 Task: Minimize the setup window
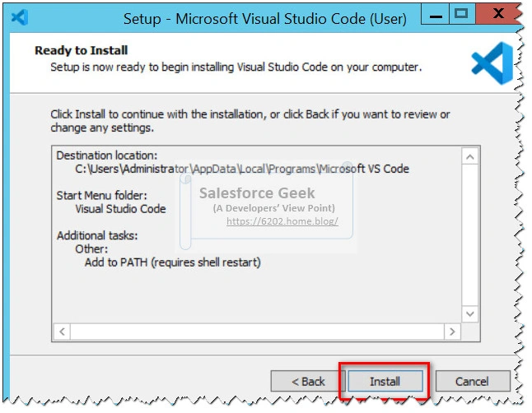click(436, 14)
